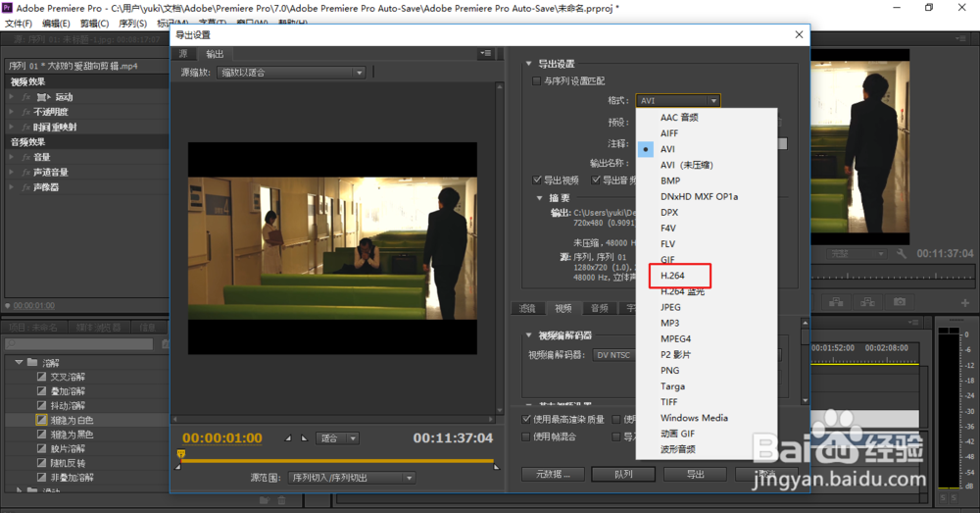Click the 渐隐为白色 transition icon

(x=41, y=420)
